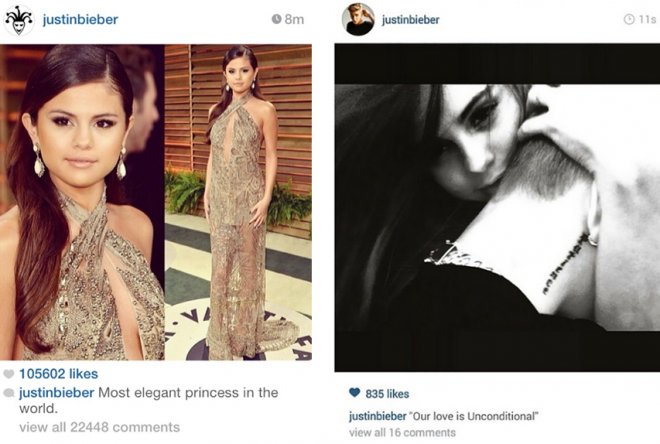The image size is (660, 444).
Task: Click the clock icon next to 11s
Action: (x=629, y=19)
